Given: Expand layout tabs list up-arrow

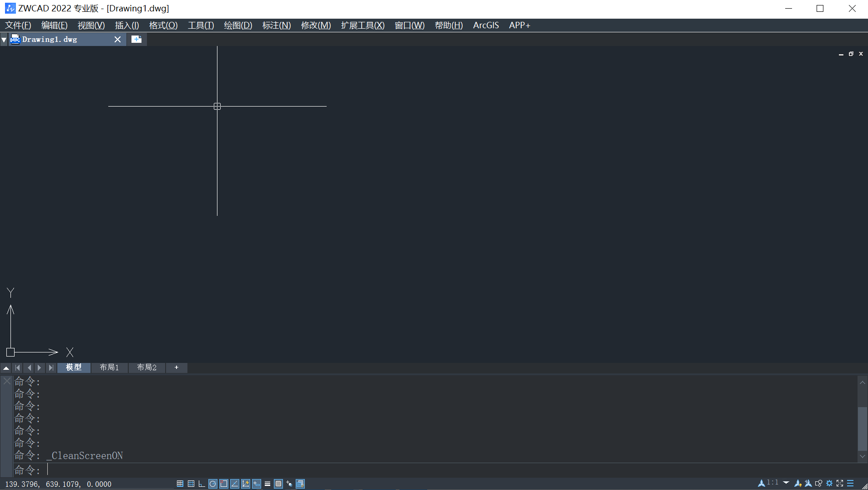Looking at the screenshot, I should tap(6, 368).
